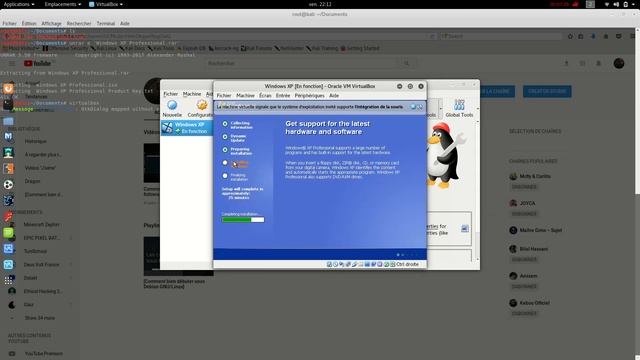Click Ctrl droite host key label
This screenshot has width=640, height=360.
407,264
